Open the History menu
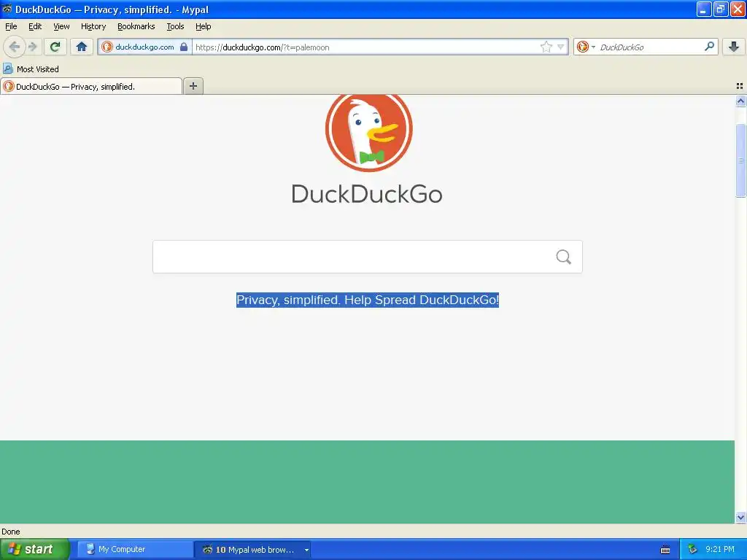This screenshot has height=560, width=747. (x=93, y=26)
